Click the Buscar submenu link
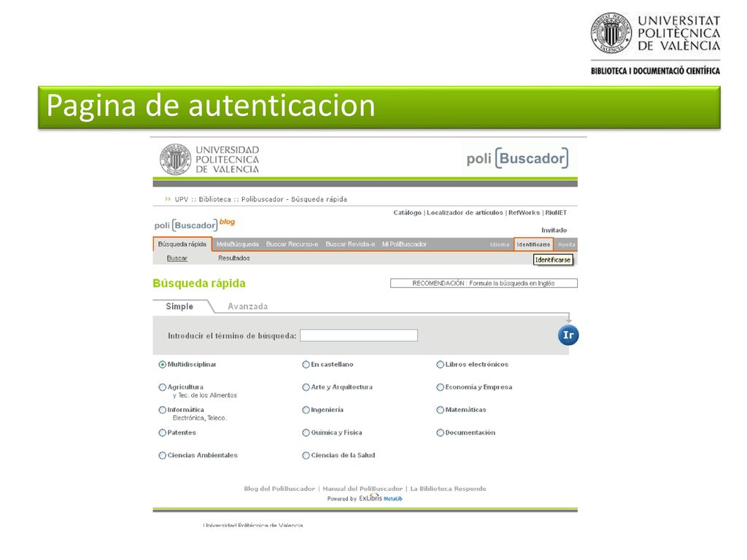This screenshot has height=560, width=747. (x=177, y=258)
